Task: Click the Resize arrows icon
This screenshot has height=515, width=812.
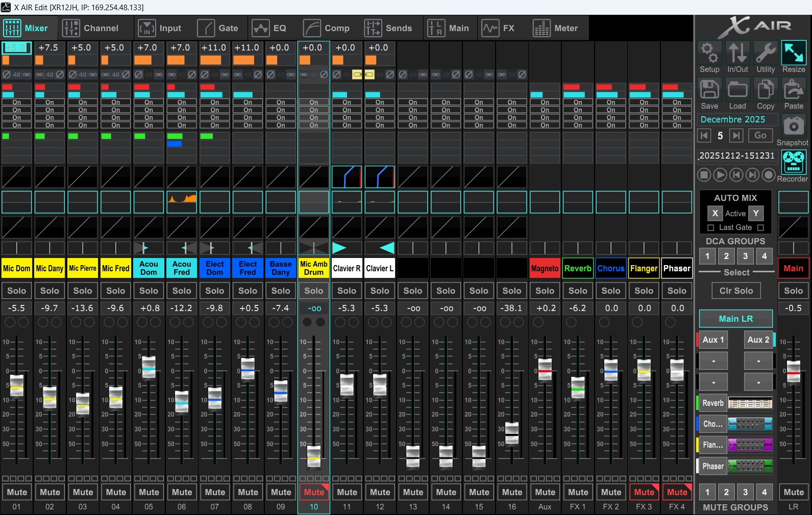Action: coord(794,53)
